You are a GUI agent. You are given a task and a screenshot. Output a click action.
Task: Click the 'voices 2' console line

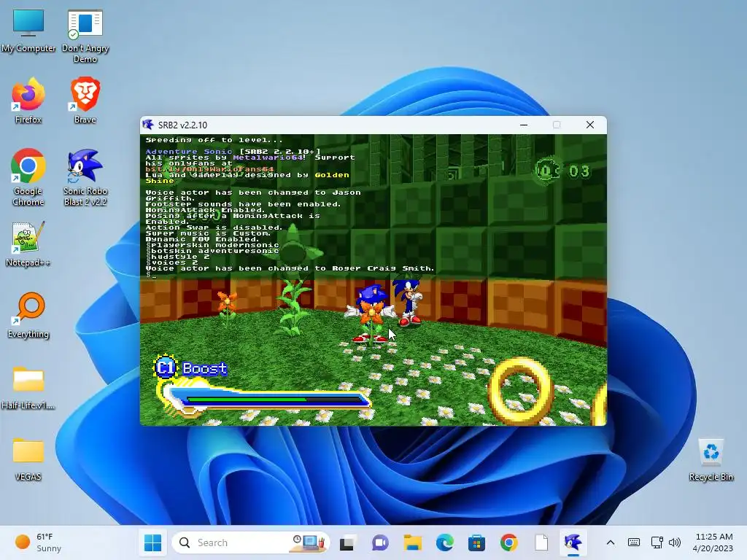174,262
